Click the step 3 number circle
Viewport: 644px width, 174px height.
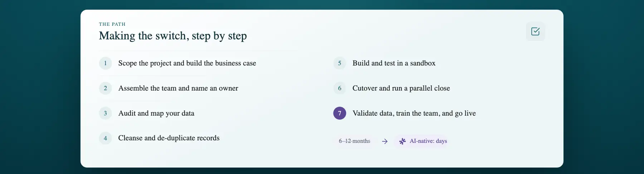tap(105, 113)
